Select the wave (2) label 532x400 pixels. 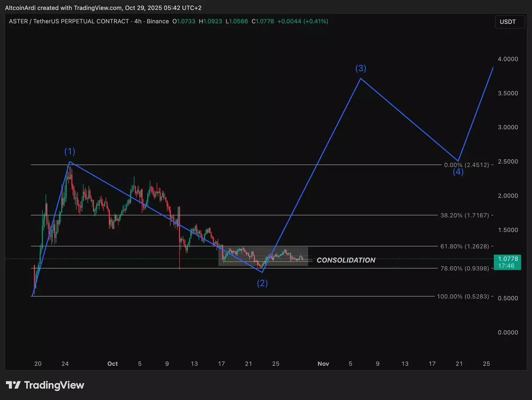pos(262,283)
